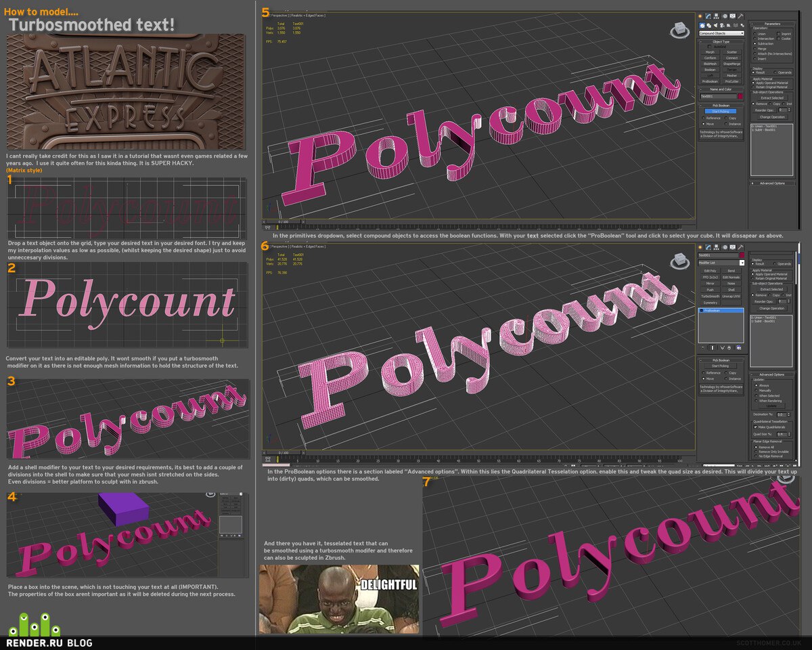The width and height of the screenshot is (812, 650).
Task: Select the Space Warps category icon
Action: pos(736,25)
